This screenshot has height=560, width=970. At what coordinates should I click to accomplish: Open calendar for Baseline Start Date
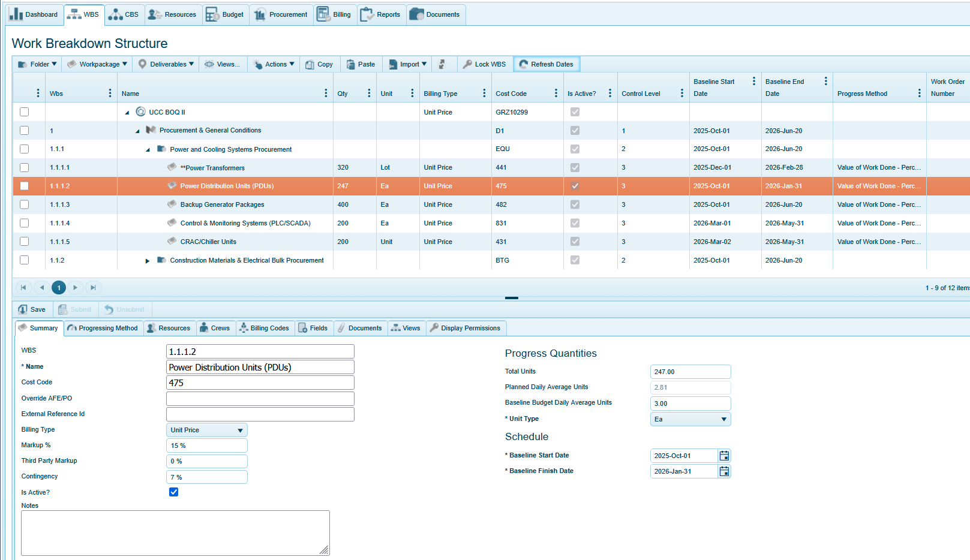pyautogui.click(x=724, y=456)
